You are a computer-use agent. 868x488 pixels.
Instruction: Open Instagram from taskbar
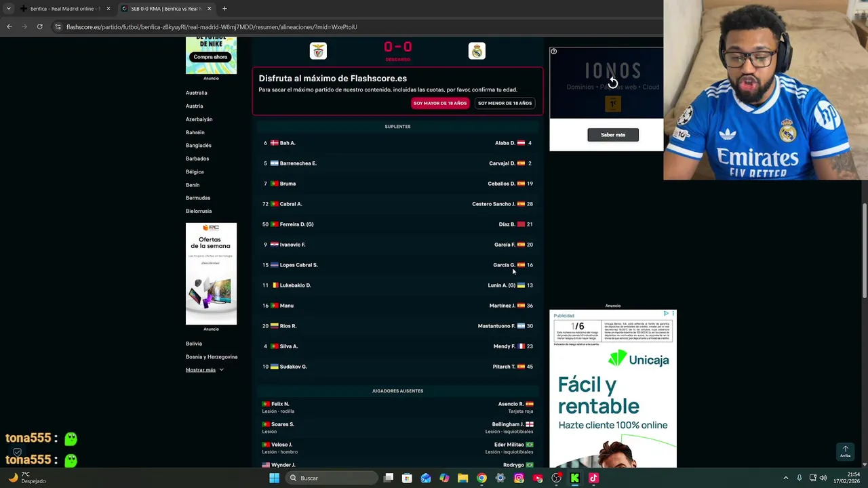coord(519,478)
